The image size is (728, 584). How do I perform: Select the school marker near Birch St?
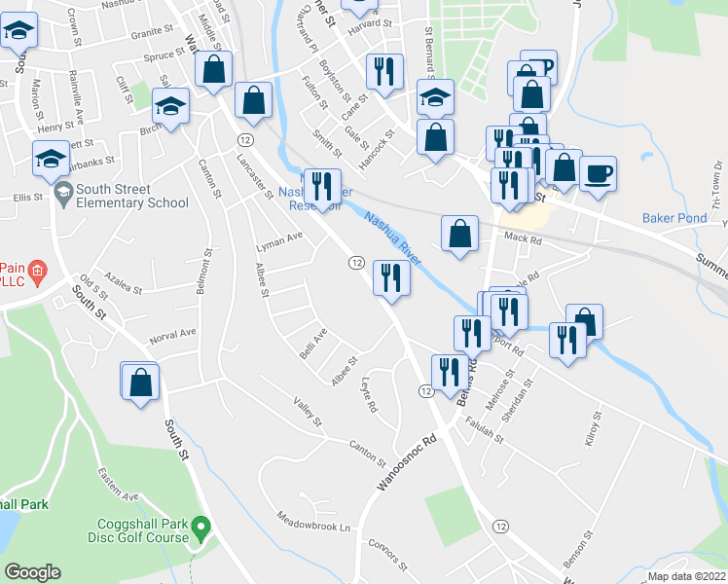171,109
